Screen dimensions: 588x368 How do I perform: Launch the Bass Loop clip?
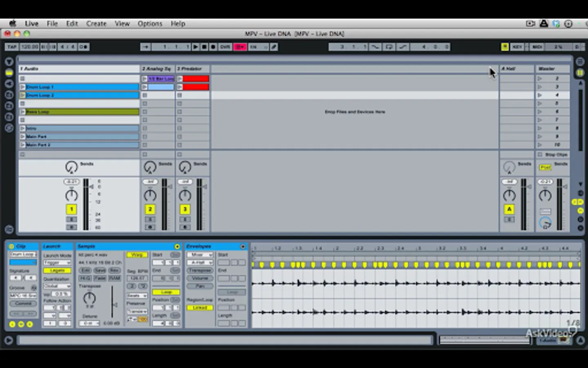point(22,112)
